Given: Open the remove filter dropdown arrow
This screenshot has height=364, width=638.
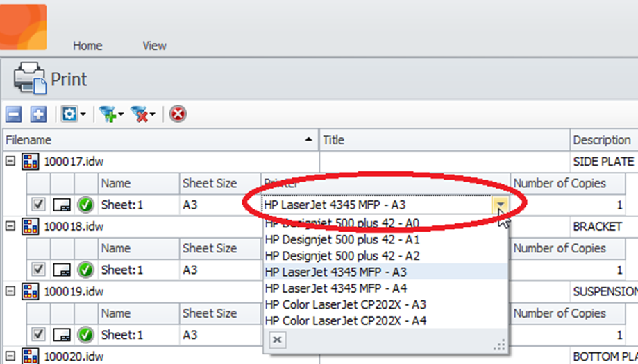Looking at the screenshot, I should coord(153,114).
